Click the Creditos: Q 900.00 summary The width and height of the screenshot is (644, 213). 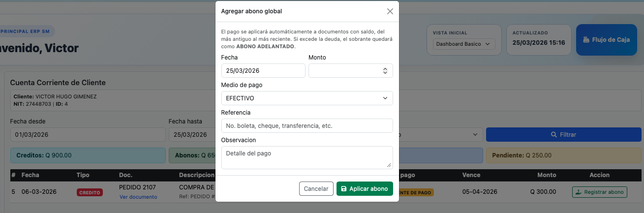pos(88,155)
